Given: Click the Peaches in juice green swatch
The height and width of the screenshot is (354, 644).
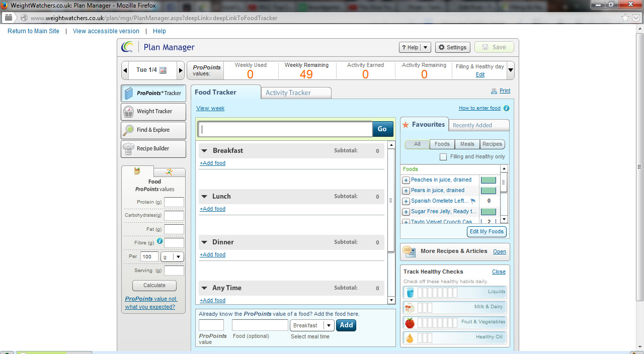Looking at the screenshot, I should point(488,180).
